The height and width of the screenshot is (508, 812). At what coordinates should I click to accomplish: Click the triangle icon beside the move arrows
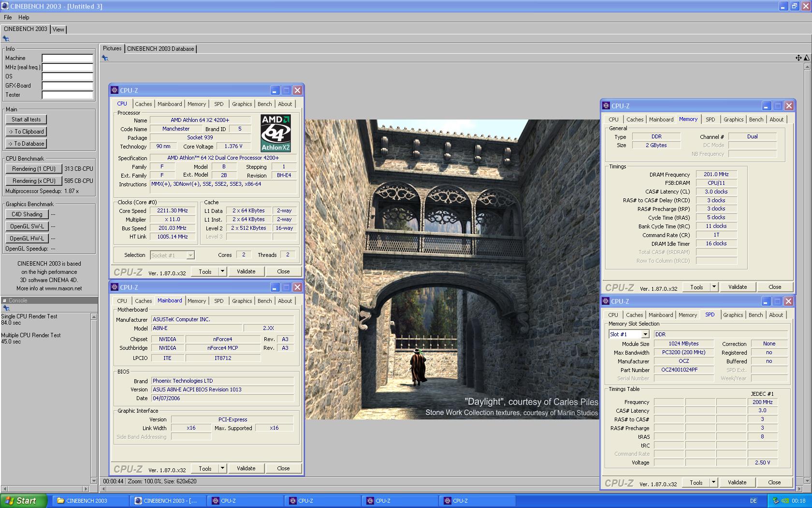806,58
